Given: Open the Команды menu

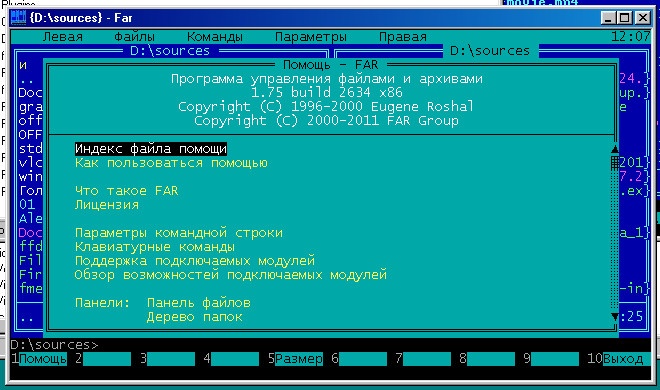Looking at the screenshot, I should click(215, 37).
